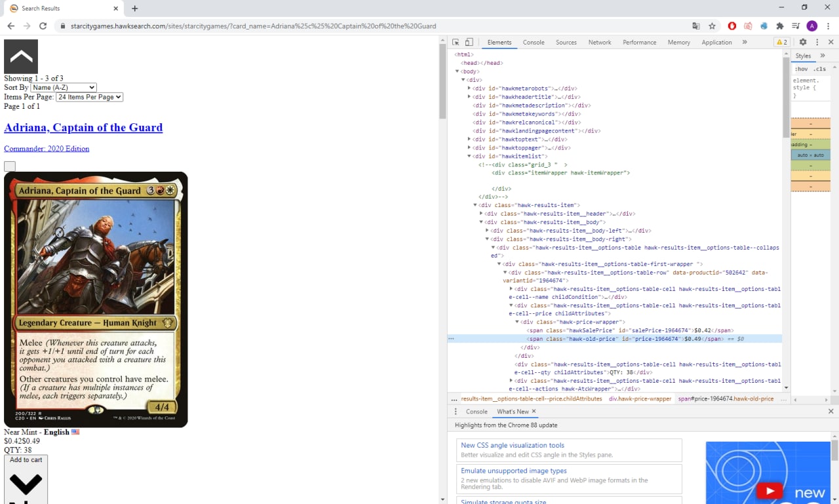Viewport: 839px width, 504px height.
Task: Open the Network tab
Action: coord(600,42)
